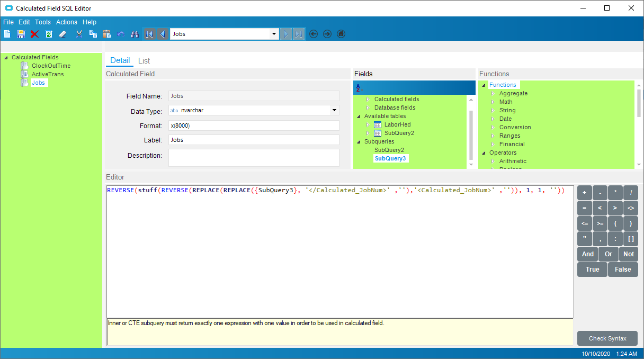Viewport: 644px width, 359px height.
Task: Click the red X delete icon
Action: pyautogui.click(x=34, y=34)
